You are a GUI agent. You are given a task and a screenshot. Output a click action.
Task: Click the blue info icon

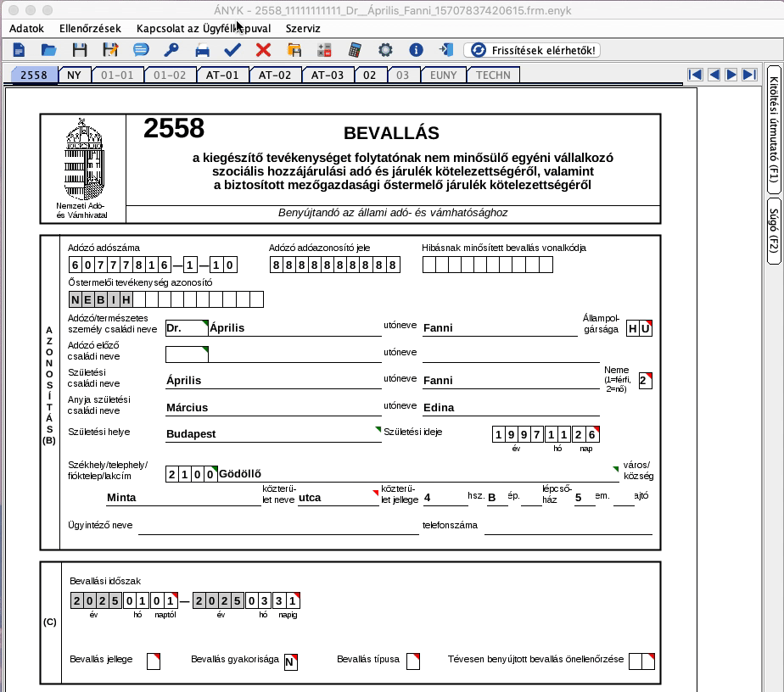click(416, 50)
